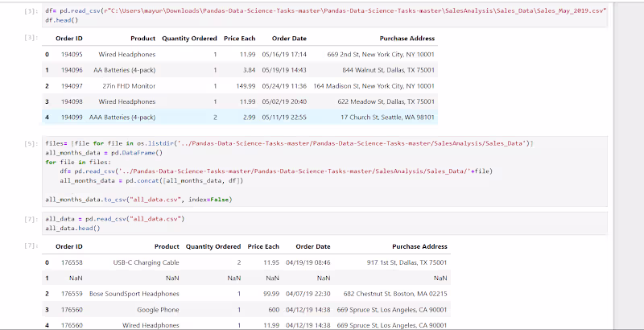The width and height of the screenshot is (644, 330).
Task: Click the all_months_data.to_csv line
Action: tap(138, 200)
